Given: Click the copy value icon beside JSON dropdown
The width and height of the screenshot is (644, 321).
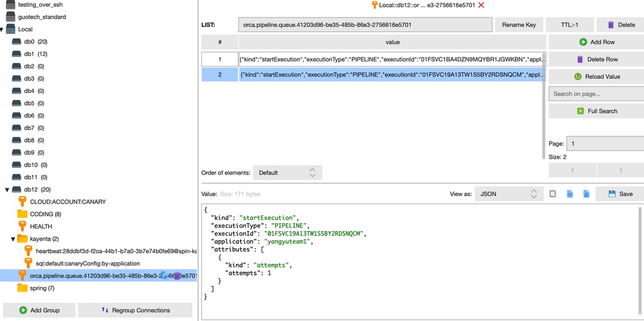Looking at the screenshot, I should tap(553, 194).
